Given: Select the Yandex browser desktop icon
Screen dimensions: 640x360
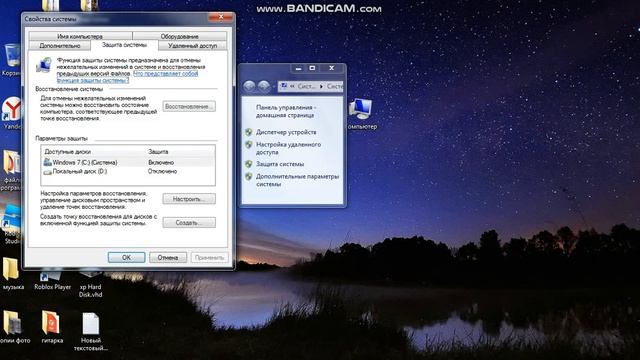Looking at the screenshot, I should point(11,113).
